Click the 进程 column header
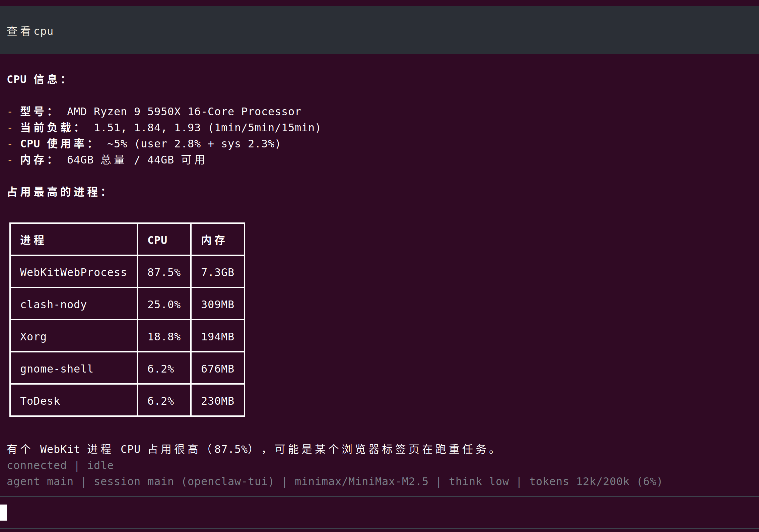 pyautogui.click(x=32, y=240)
